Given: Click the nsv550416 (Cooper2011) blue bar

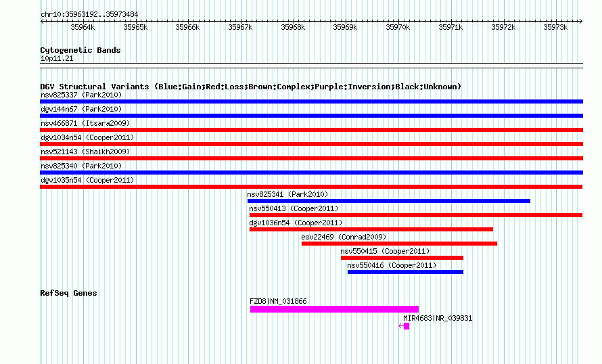Looking at the screenshot, I should [405, 272].
